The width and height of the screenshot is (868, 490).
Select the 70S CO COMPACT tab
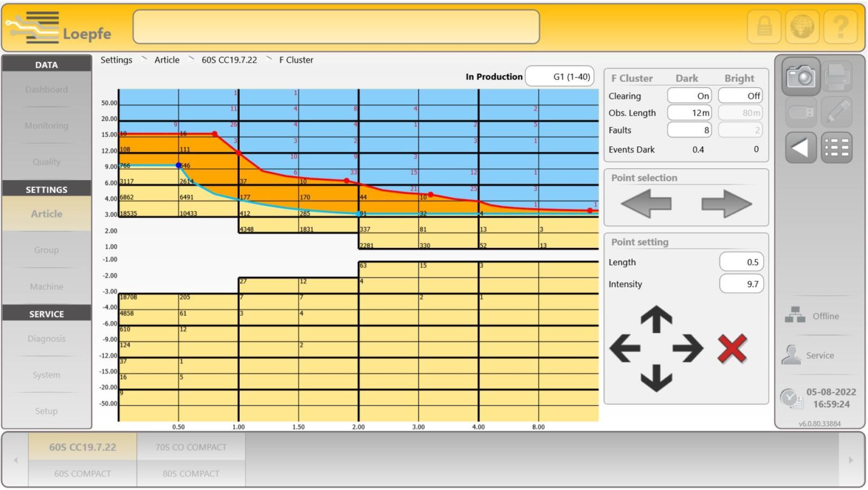tap(191, 447)
